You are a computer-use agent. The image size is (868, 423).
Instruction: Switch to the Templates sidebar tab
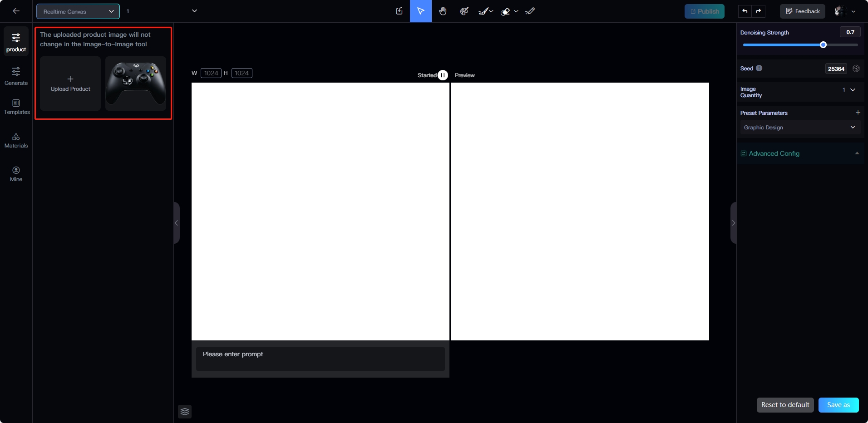tap(16, 107)
